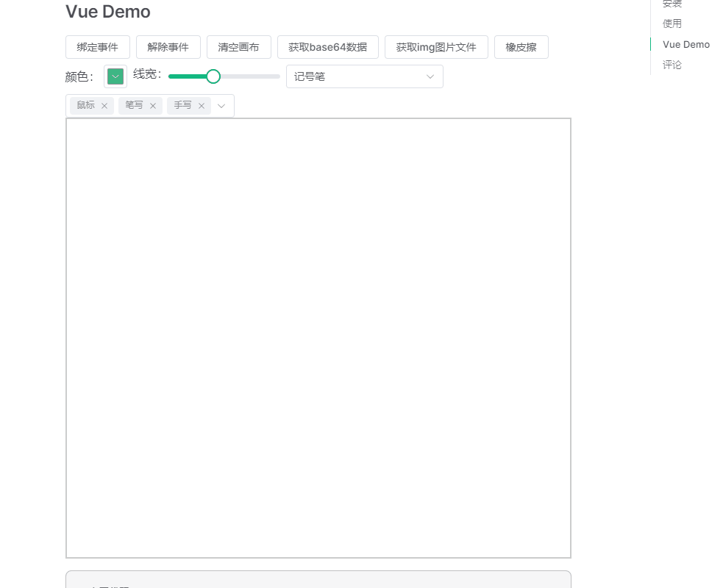
Task: Click the checkmark icon in the color box
Action: click(x=115, y=76)
